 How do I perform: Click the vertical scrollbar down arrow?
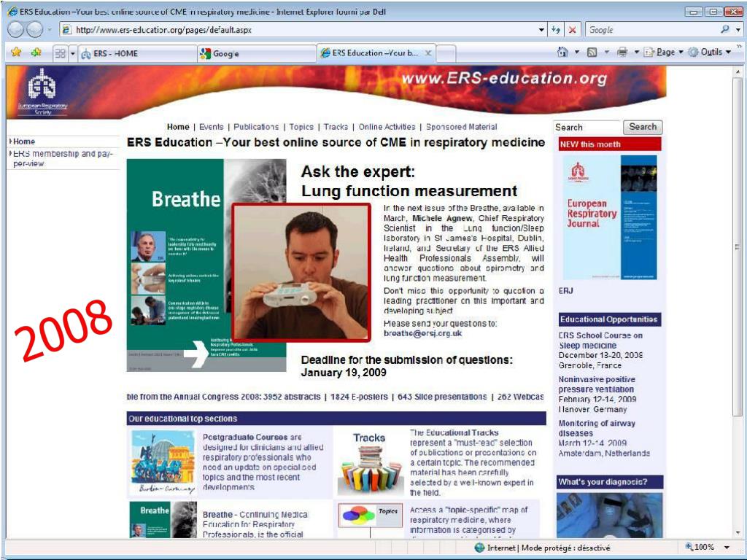tap(738, 533)
